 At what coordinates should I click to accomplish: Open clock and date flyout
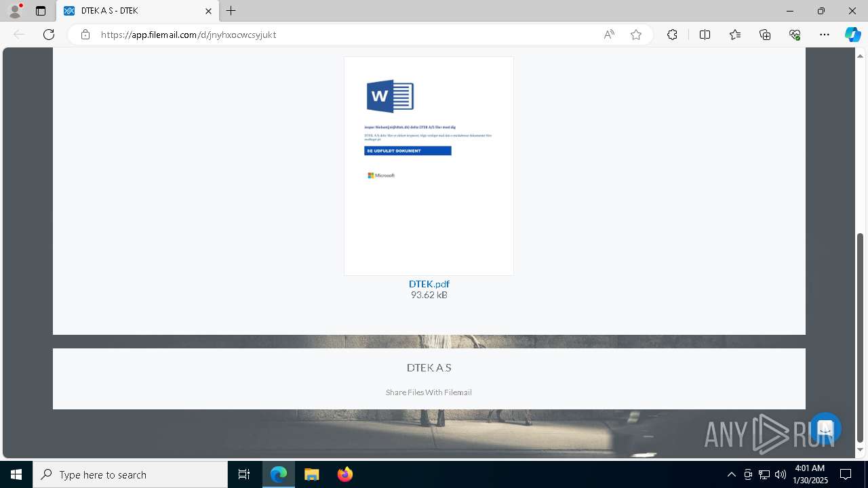click(x=810, y=474)
